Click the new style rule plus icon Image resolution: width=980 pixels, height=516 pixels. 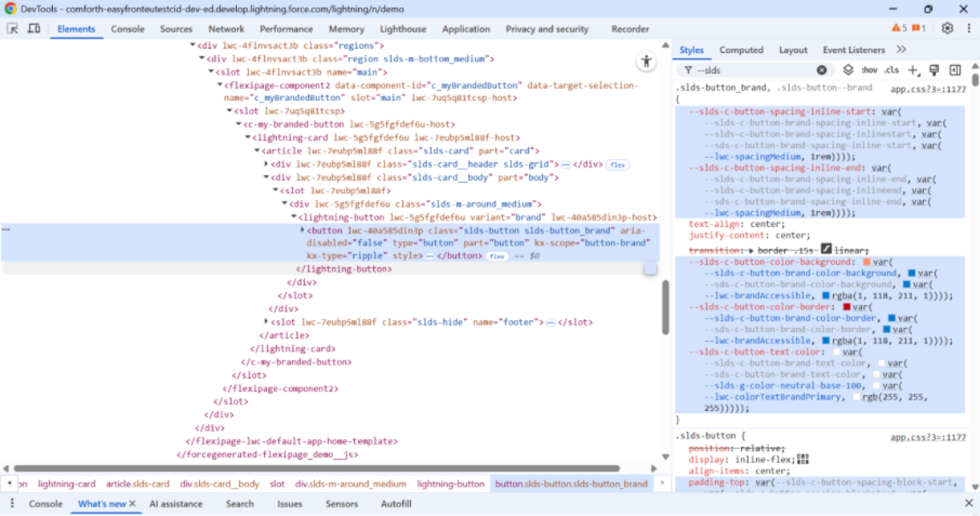913,71
